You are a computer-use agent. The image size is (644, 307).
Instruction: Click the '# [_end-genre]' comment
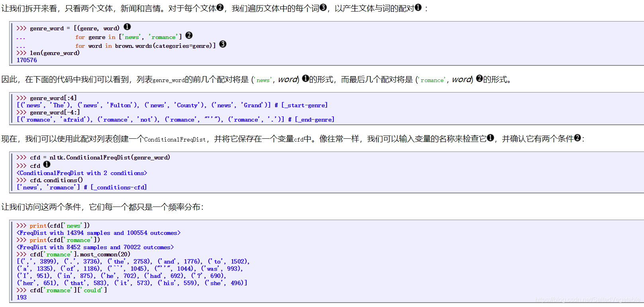pos(311,120)
